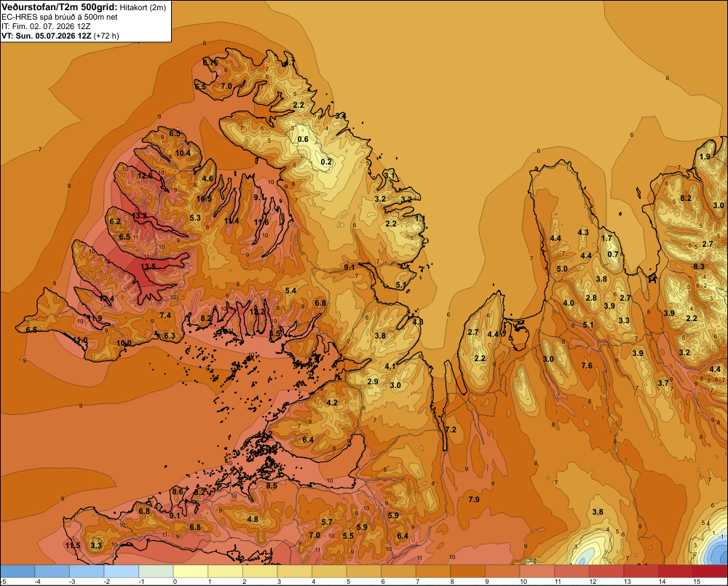Click the 10.4 temperature label

pyautogui.click(x=183, y=153)
